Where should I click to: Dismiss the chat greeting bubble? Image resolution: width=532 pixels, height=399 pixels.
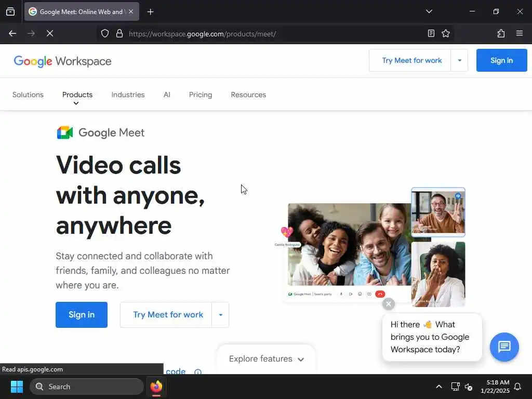[x=389, y=303]
